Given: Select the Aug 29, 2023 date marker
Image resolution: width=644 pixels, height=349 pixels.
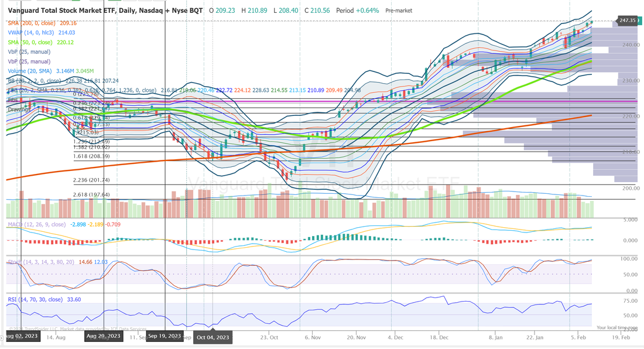Looking at the screenshot, I should [x=104, y=336].
